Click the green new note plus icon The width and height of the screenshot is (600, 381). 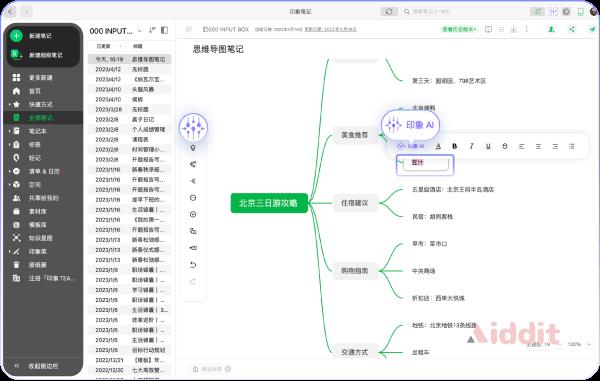pos(16,36)
